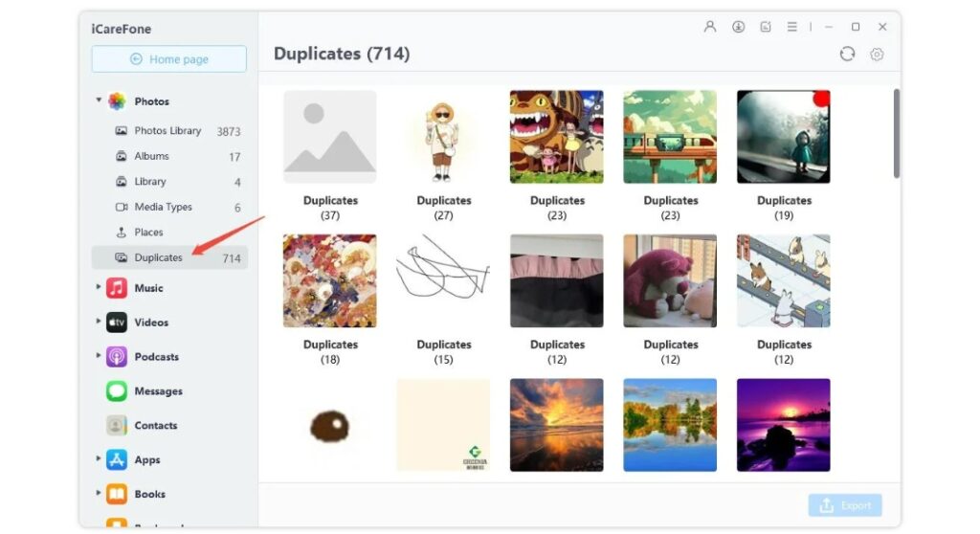980x534 pixels.
Task: Open Places in sidebar
Action: pyautogui.click(x=169, y=233)
